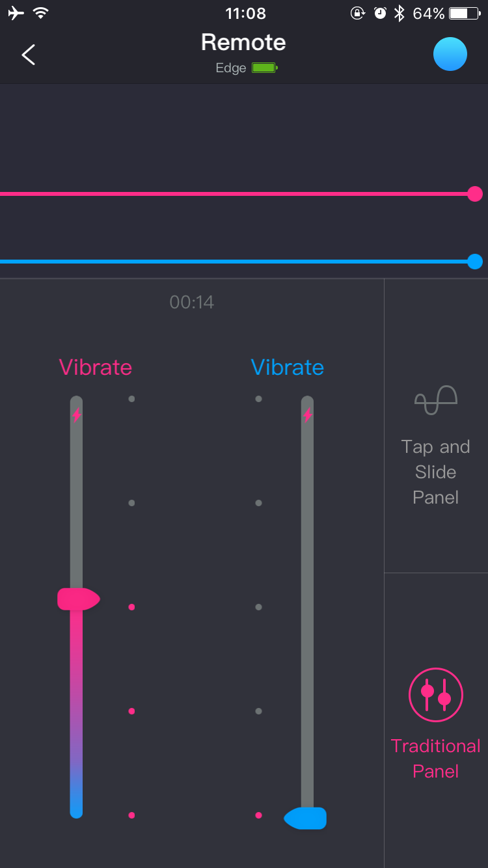Click the pink vibrate slider handle
The width and height of the screenshot is (488, 868).
coord(78,599)
